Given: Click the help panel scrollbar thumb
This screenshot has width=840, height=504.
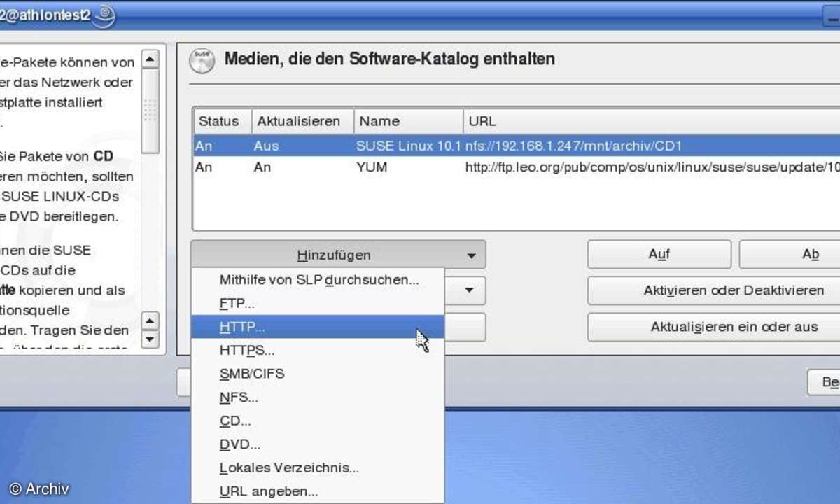Looking at the screenshot, I should pos(150,111).
